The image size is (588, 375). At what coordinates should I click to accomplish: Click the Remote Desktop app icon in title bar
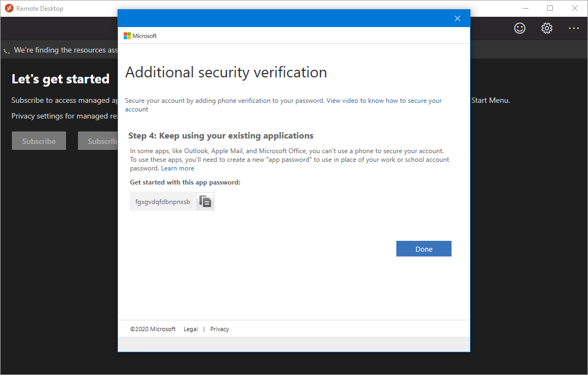(9, 8)
